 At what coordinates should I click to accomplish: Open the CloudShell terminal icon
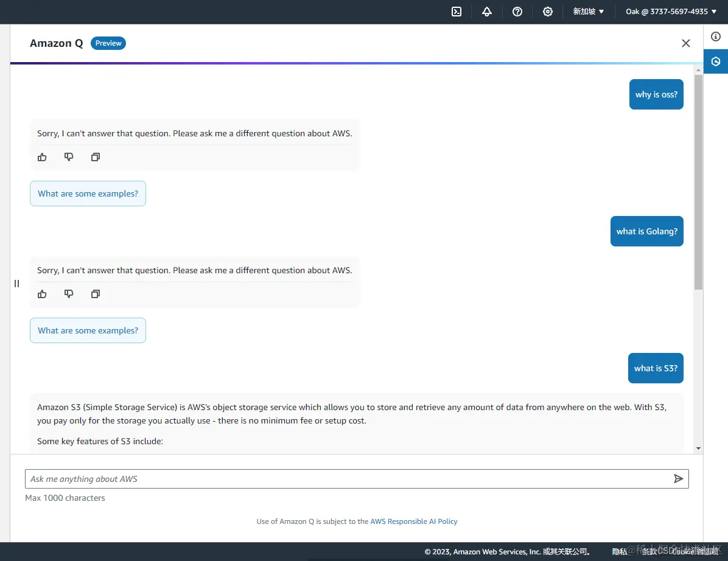457,12
